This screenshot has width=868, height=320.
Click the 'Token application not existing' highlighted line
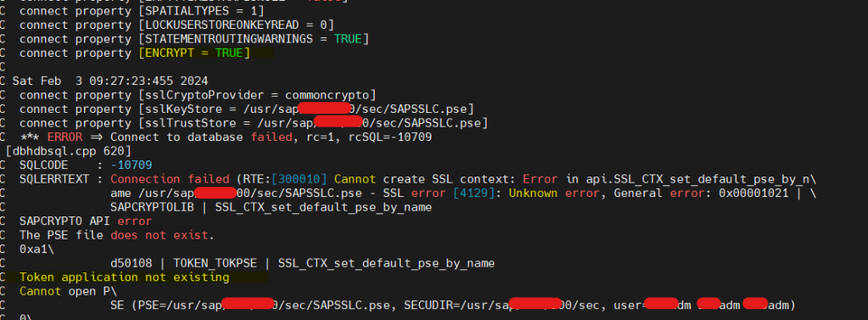pos(125,277)
